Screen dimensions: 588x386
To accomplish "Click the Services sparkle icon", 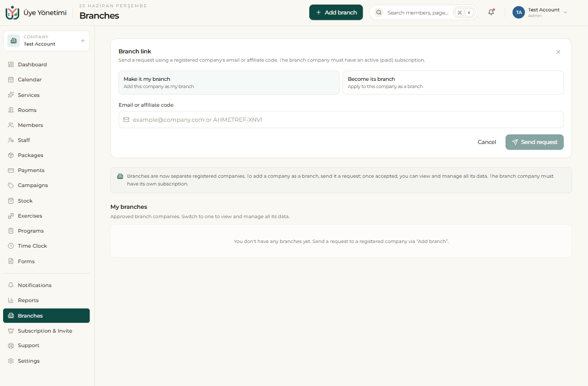I will click(11, 95).
